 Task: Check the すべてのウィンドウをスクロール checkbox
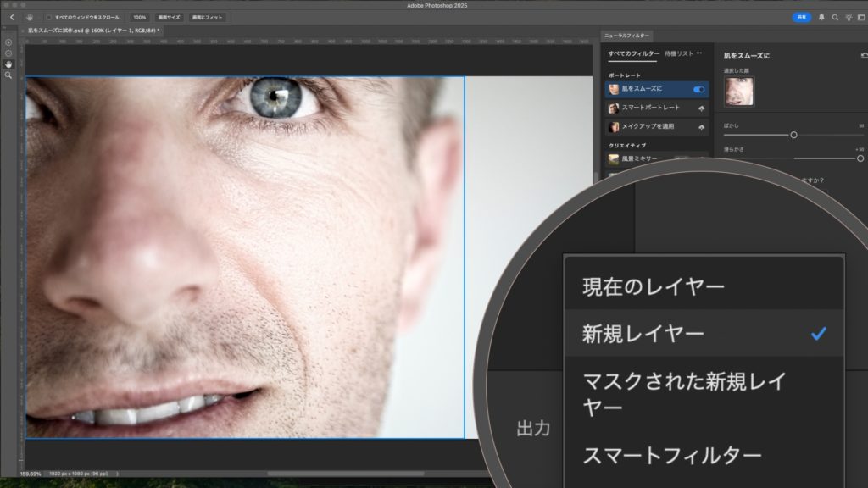point(48,17)
